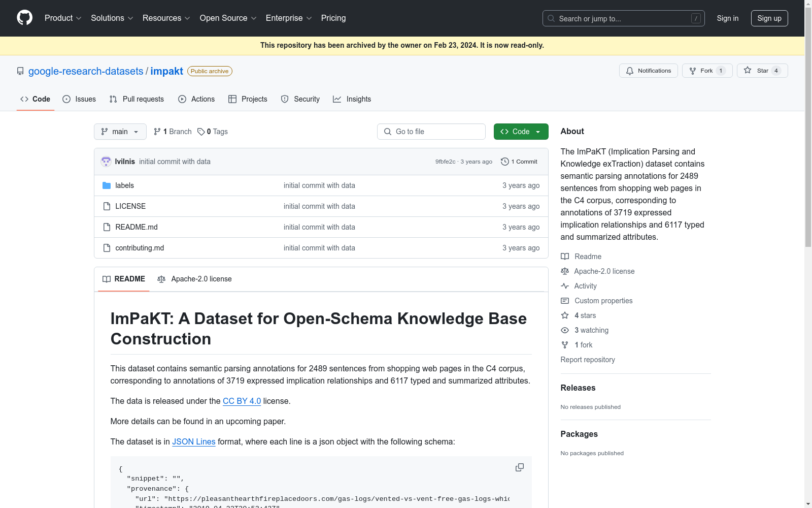Click the Sign in link
The image size is (812, 508).
pyautogui.click(x=728, y=18)
